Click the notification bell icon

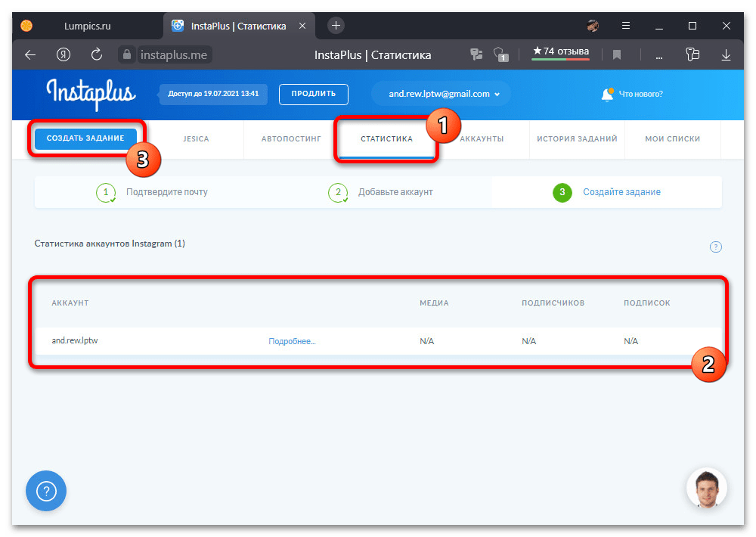click(607, 94)
